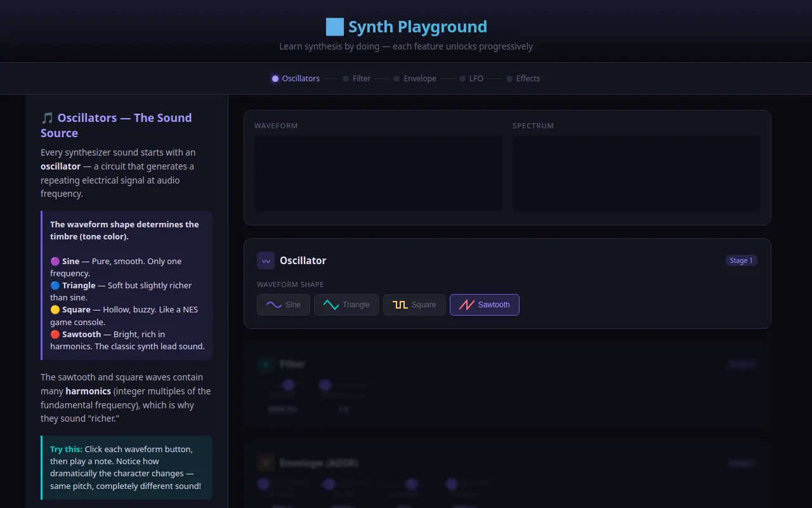Click the blurred 'Envelope (ADSR)' locked panel heading
Screen dimensions: 812x508
[319, 464]
